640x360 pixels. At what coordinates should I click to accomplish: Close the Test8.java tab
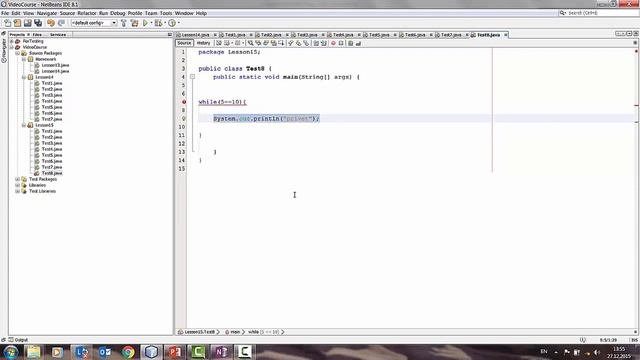[505, 35]
